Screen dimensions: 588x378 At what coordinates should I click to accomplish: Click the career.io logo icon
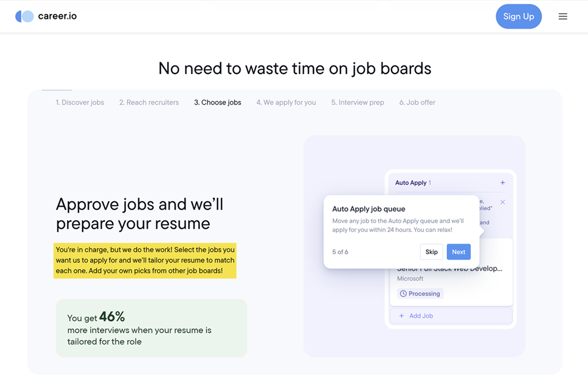click(x=25, y=17)
